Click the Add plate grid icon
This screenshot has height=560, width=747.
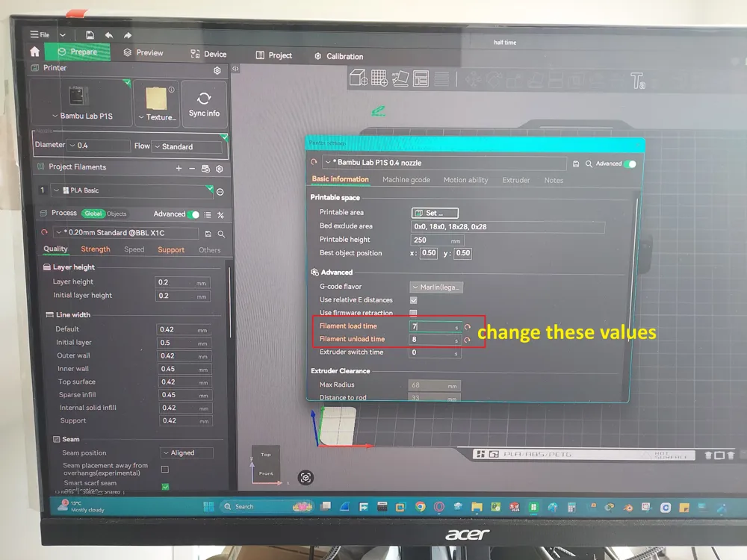click(x=379, y=78)
